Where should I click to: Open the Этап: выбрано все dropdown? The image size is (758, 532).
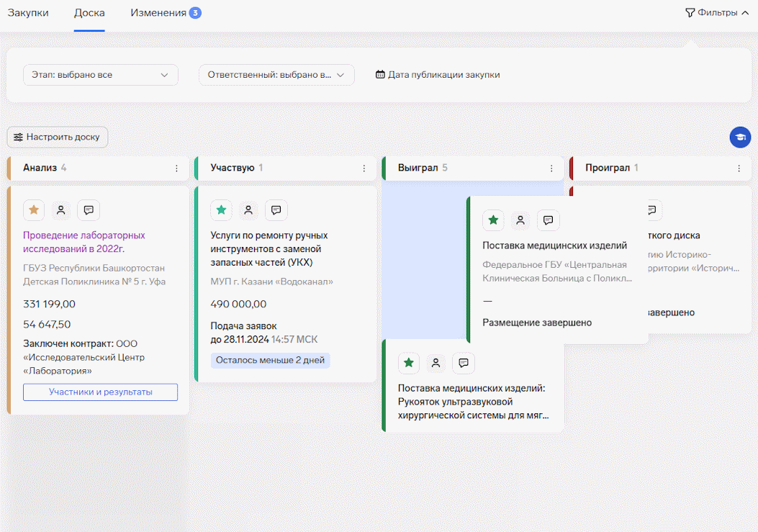pyautogui.click(x=101, y=75)
